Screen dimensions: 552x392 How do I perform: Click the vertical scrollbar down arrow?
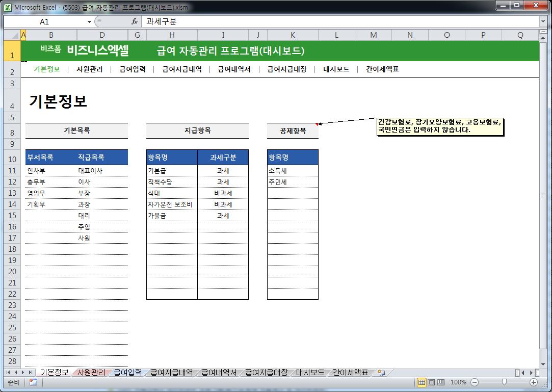click(543, 364)
